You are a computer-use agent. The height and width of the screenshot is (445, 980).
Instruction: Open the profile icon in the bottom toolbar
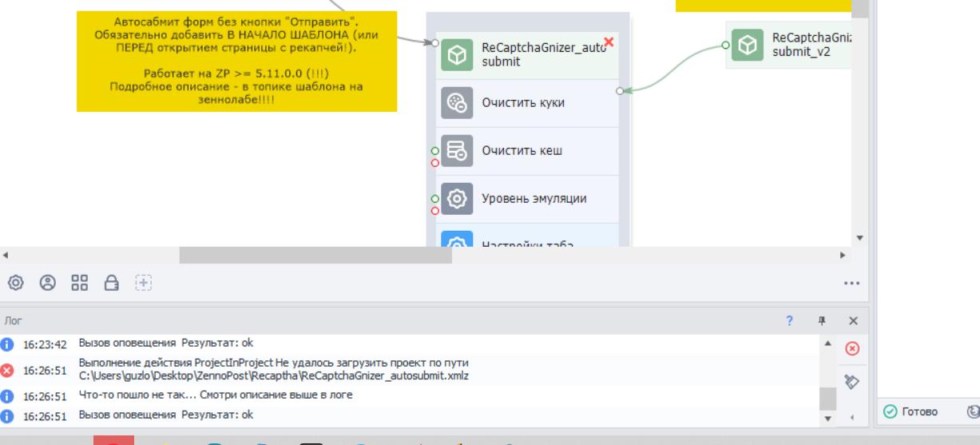(48, 282)
